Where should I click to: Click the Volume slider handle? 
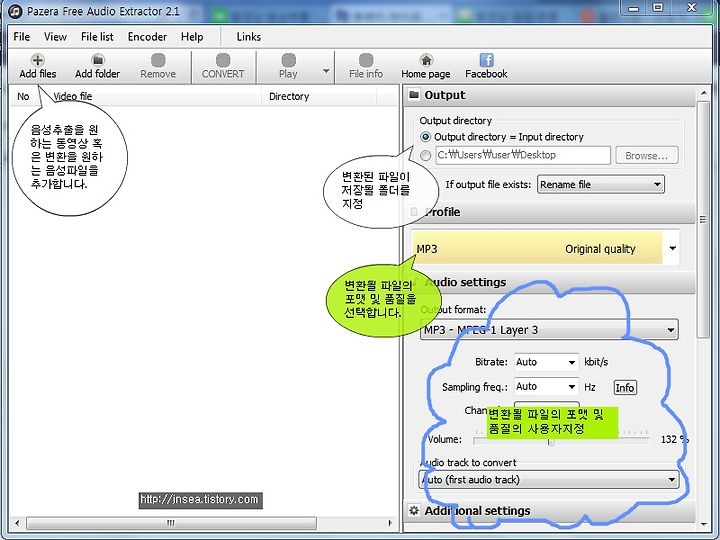pyautogui.click(x=551, y=442)
